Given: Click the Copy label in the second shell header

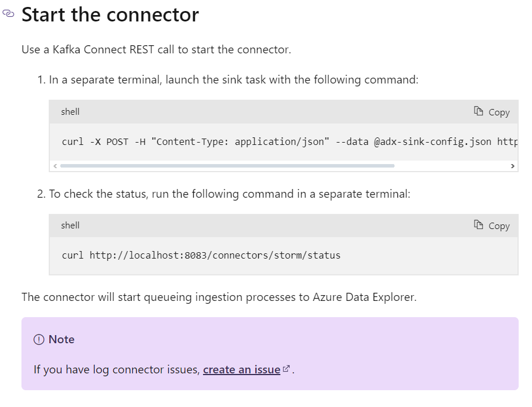Looking at the screenshot, I should [499, 226].
